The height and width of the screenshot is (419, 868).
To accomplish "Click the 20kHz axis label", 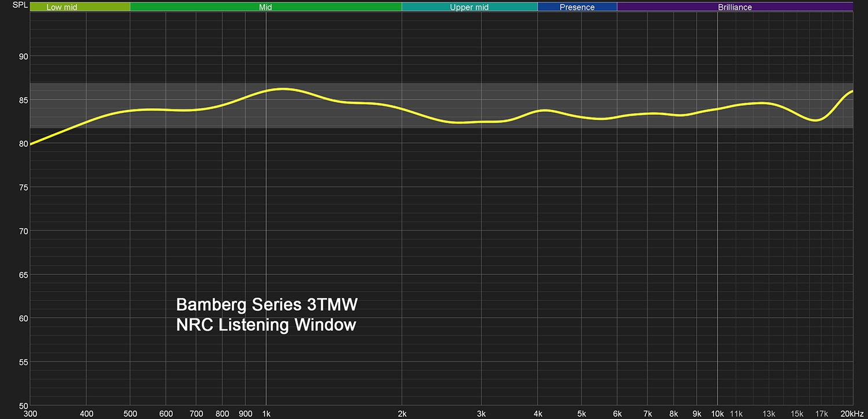I will [852, 414].
